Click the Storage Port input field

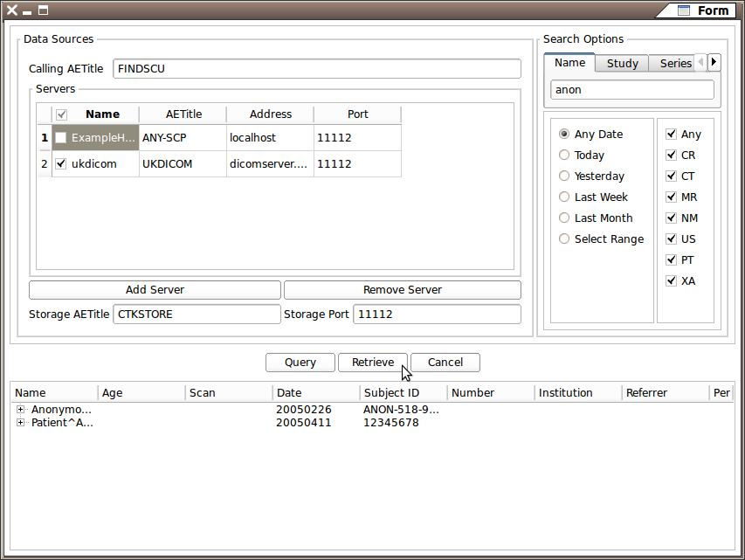pyautogui.click(x=436, y=315)
